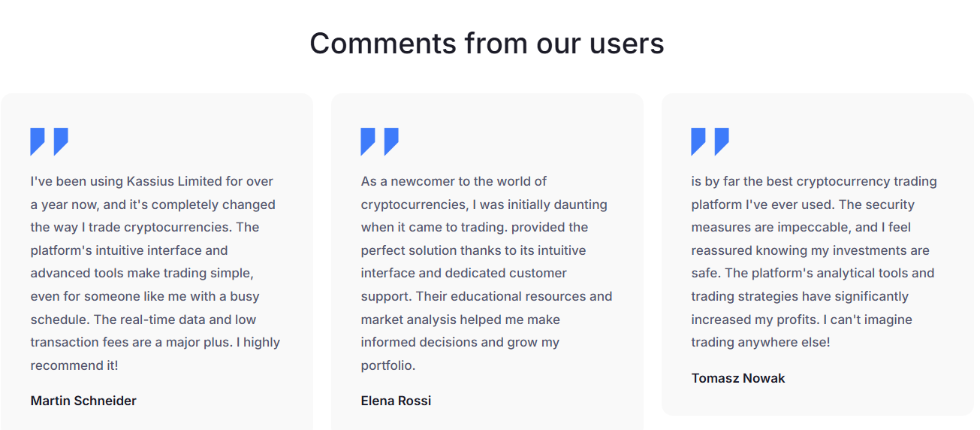Viewport: 980px width, 430px height.
Task: Click the "measures are impeccable, and I feel" line
Action: (x=801, y=227)
